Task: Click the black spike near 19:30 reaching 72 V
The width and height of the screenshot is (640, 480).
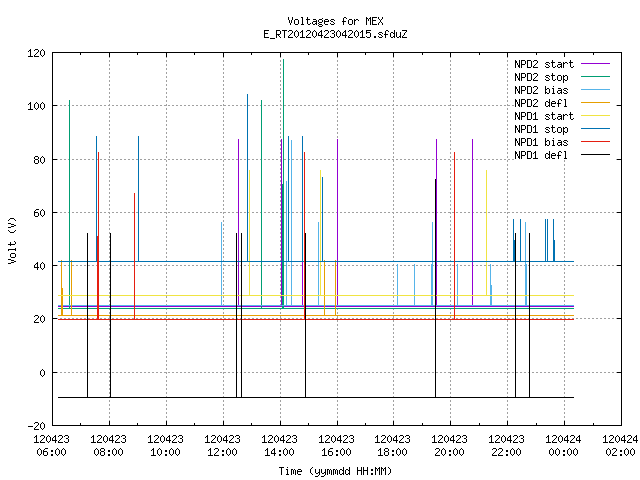Action: point(436,288)
